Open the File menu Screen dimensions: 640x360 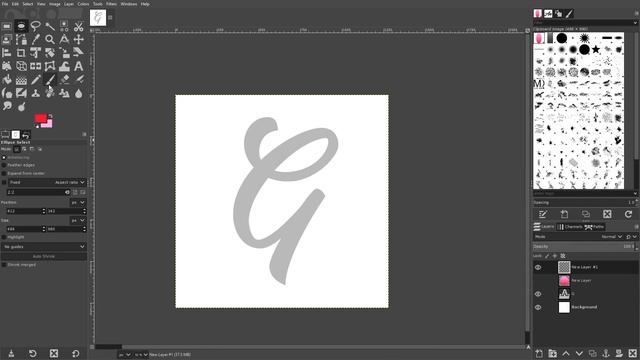pos(5,4)
